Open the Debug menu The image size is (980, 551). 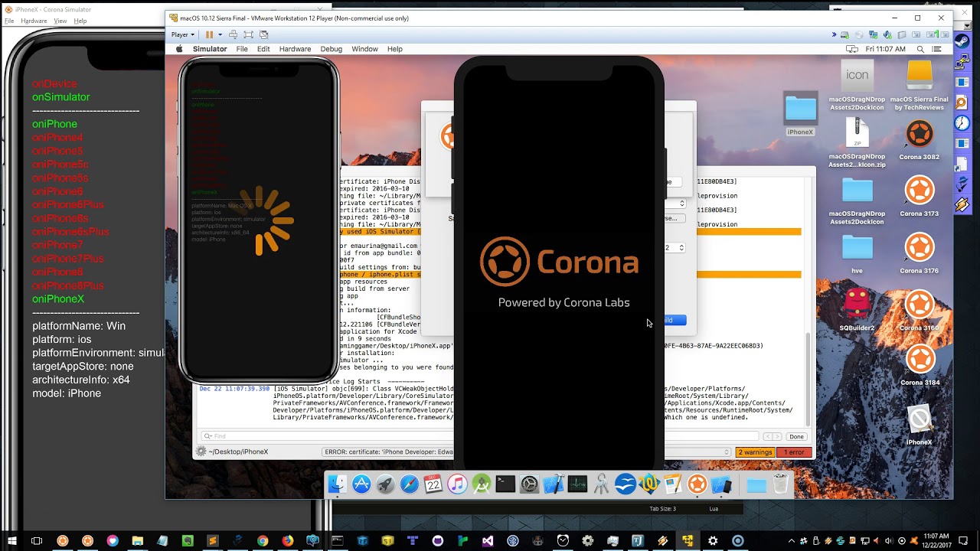(x=331, y=49)
